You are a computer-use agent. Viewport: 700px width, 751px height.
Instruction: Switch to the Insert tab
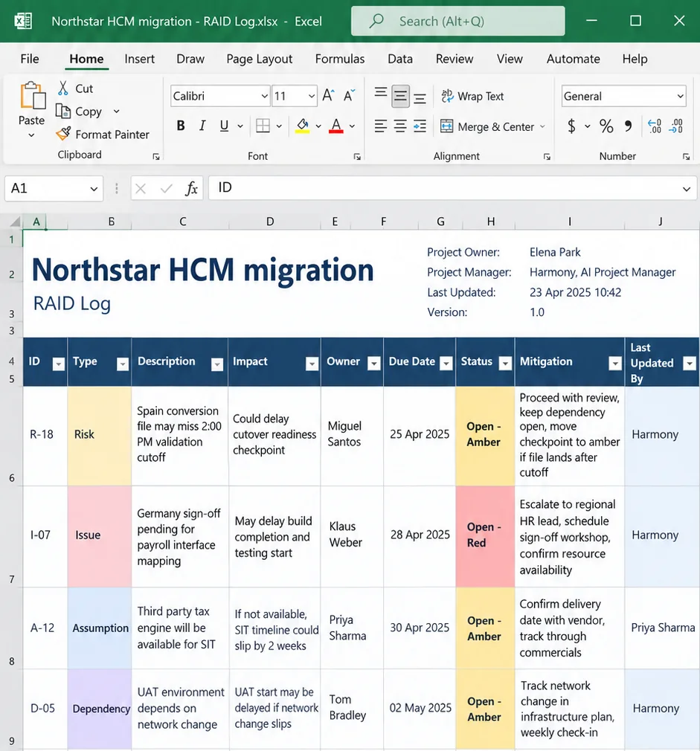pos(139,59)
